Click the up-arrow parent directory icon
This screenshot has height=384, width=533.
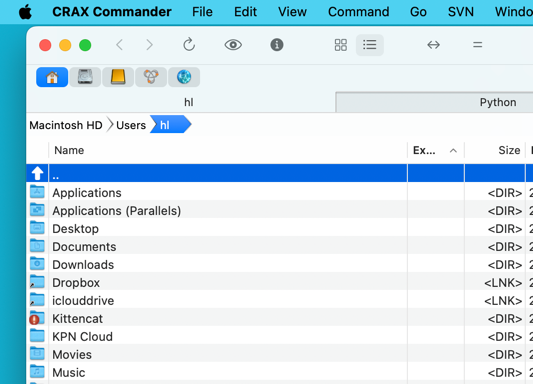37,173
